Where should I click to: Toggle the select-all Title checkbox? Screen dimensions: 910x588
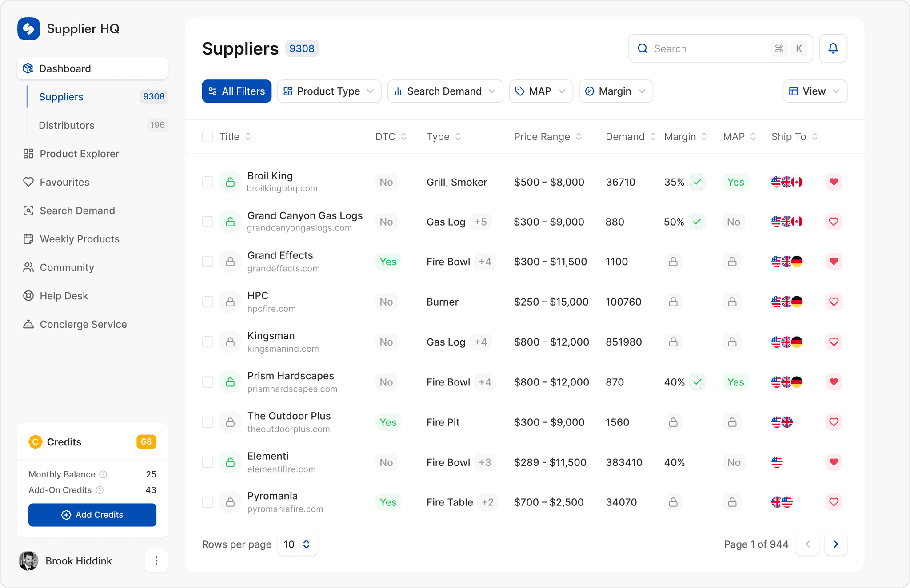pos(208,136)
